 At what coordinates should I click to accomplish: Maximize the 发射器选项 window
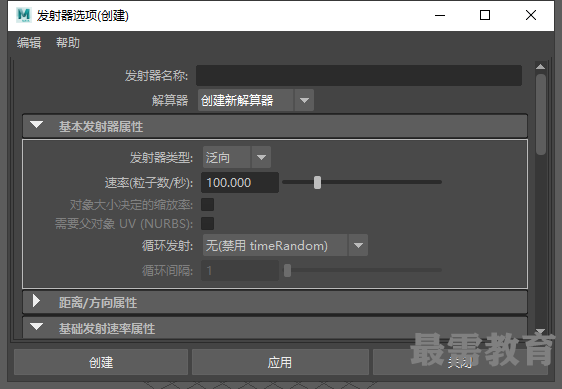tap(485, 15)
